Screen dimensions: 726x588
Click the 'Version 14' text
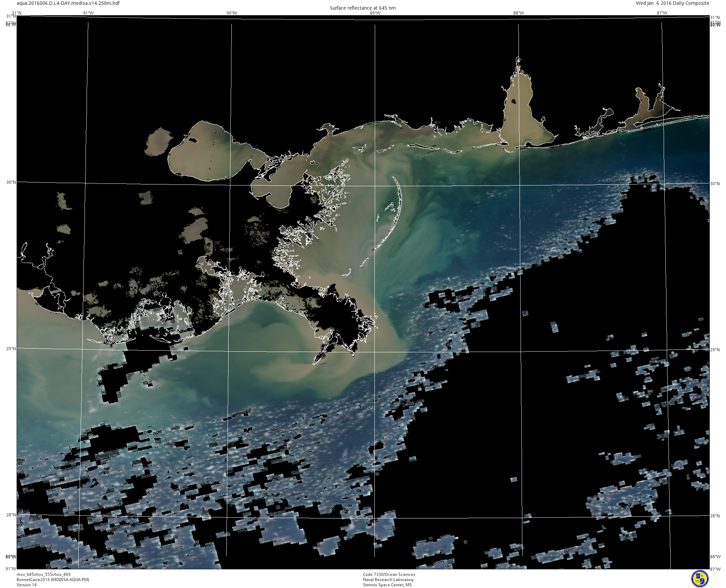(x=26, y=585)
